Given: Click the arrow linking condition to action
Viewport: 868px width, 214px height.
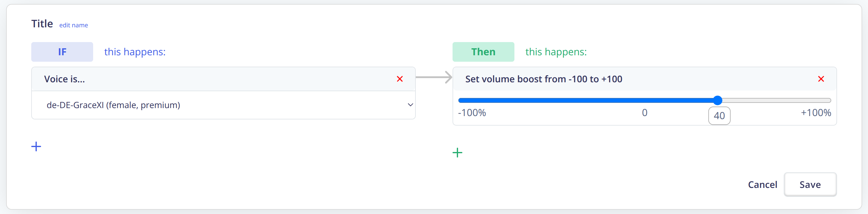Looking at the screenshot, I should [434, 77].
